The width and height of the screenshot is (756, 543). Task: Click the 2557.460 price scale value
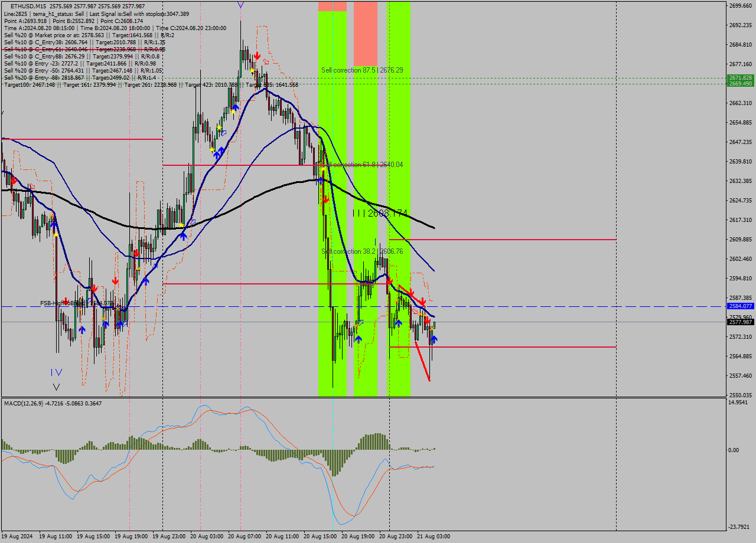pyautogui.click(x=740, y=376)
